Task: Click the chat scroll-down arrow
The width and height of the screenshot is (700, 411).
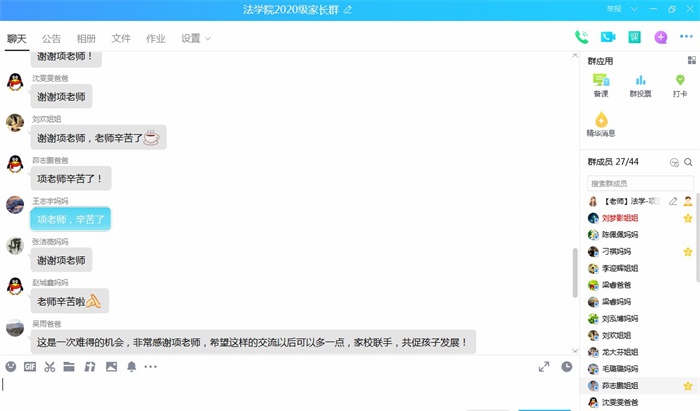Action: click(x=575, y=351)
